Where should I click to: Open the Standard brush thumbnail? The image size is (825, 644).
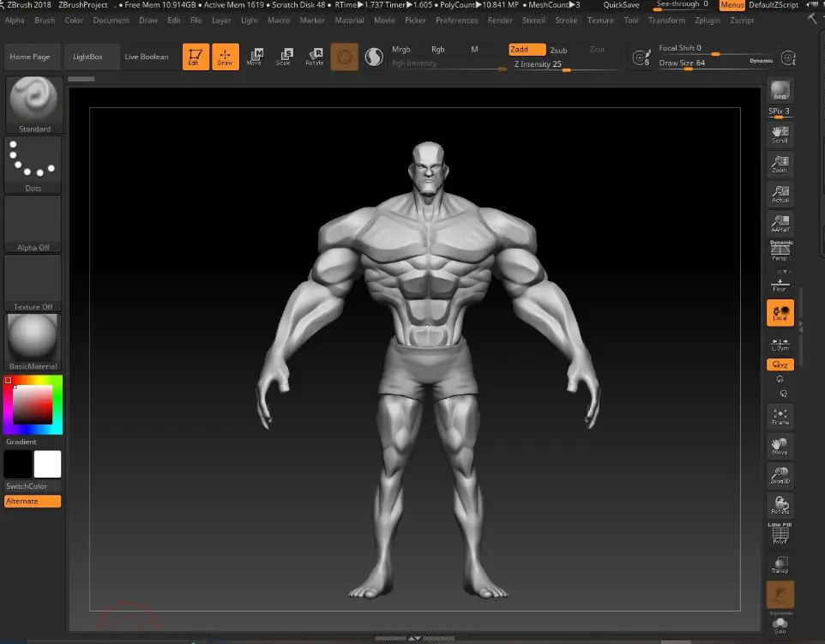(34, 105)
